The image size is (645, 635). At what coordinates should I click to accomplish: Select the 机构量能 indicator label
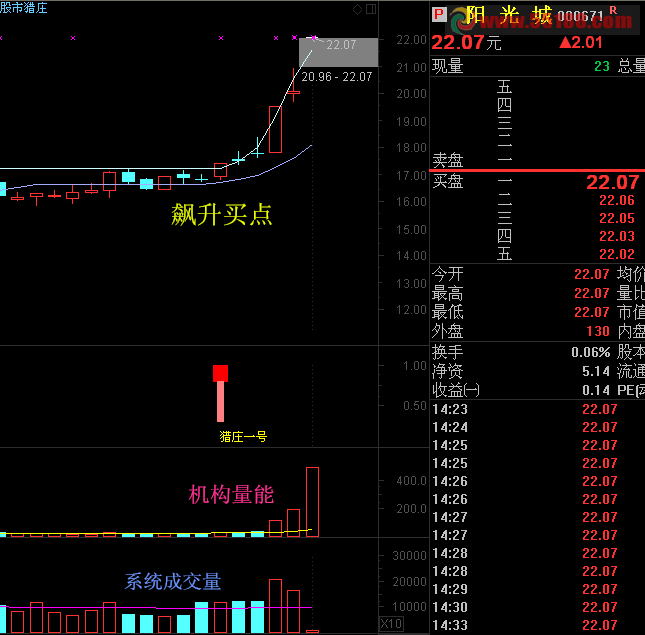(231, 494)
